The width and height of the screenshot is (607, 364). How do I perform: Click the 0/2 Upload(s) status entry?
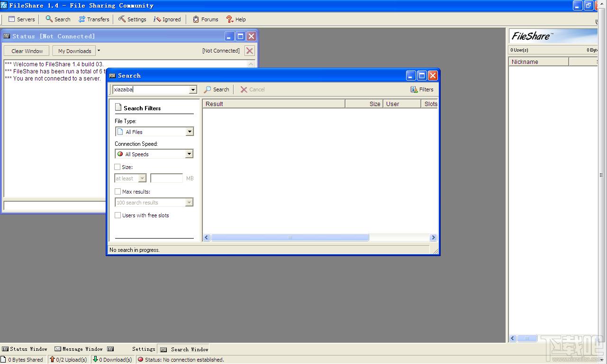[69, 360]
